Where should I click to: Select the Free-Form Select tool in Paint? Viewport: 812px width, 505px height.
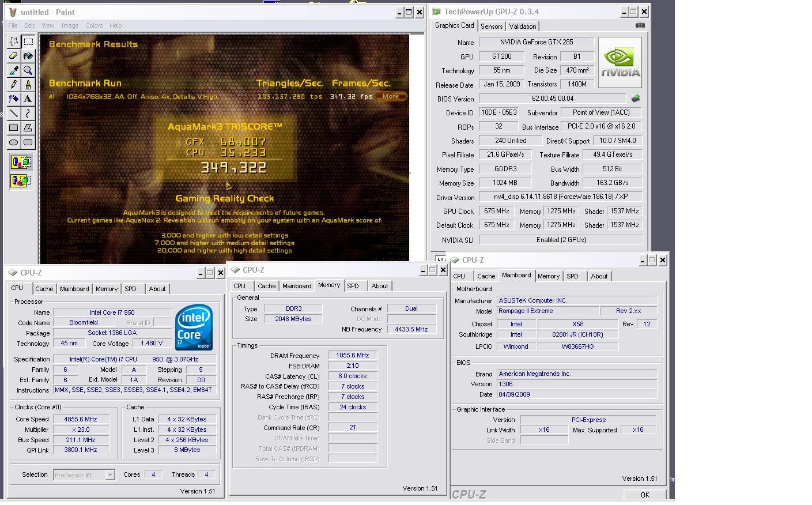click(14, 42)
